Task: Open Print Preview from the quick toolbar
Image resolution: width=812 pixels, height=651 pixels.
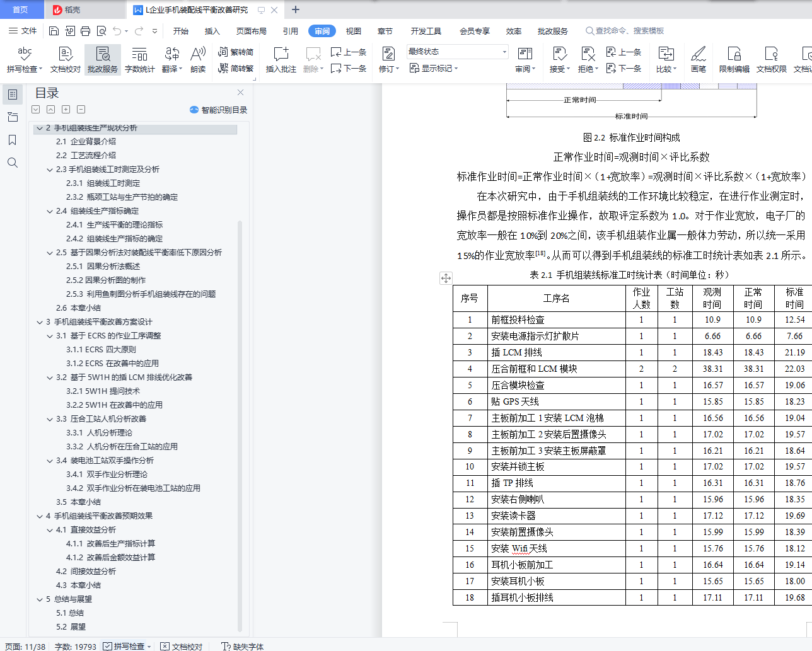Action: [101, 31]
